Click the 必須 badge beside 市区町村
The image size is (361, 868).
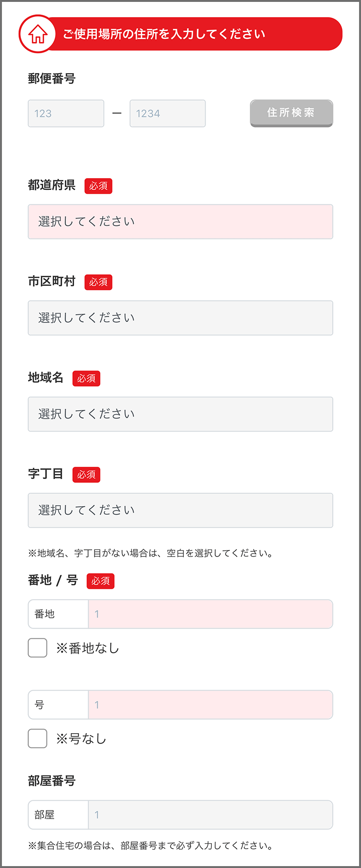pyautogui.click(x=98, y=282)
